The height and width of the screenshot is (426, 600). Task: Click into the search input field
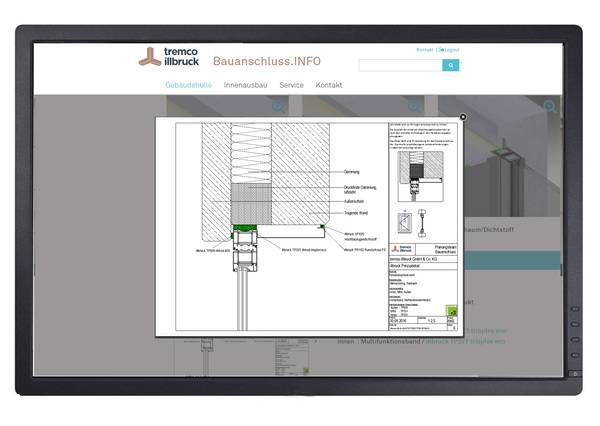(400, 65)
